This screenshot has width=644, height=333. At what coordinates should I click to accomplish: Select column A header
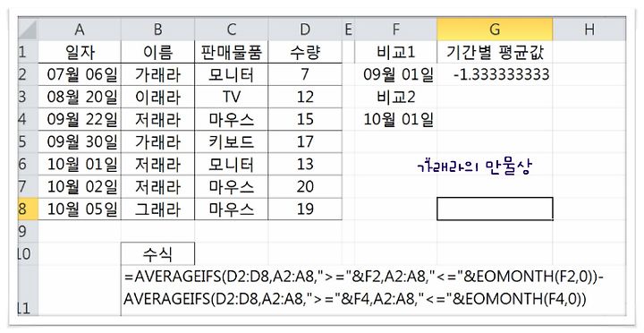[x=80, y=30]
